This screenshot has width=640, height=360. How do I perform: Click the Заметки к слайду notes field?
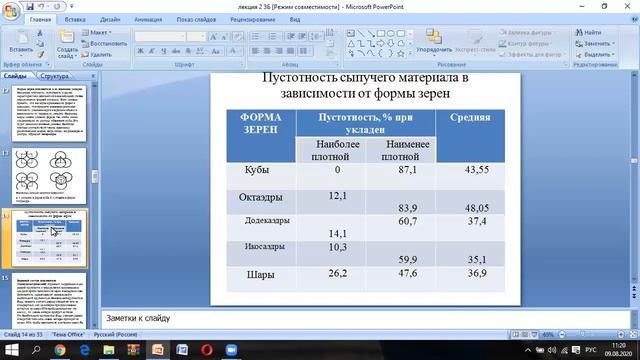pyautogui.click(x=365, y=318)
